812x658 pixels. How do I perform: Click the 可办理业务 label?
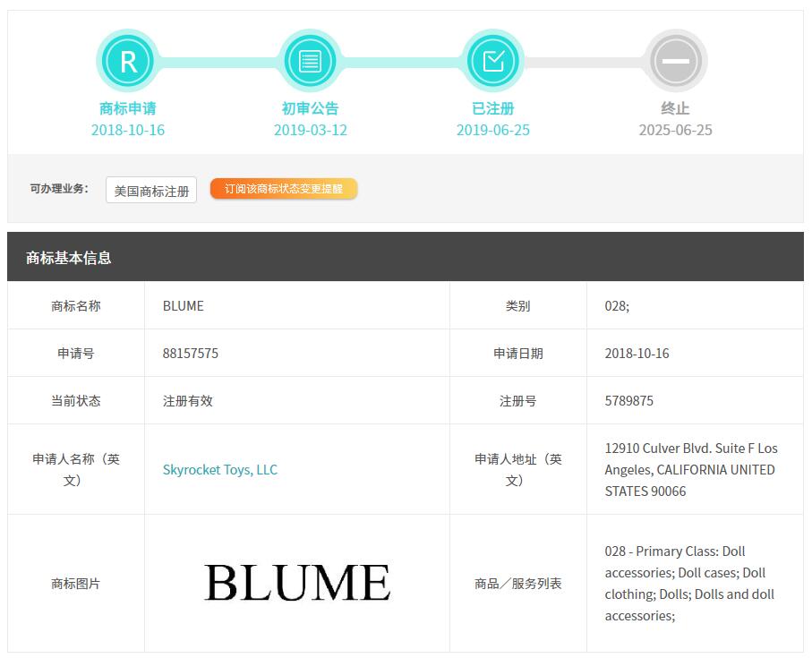[x=59, y=188]
